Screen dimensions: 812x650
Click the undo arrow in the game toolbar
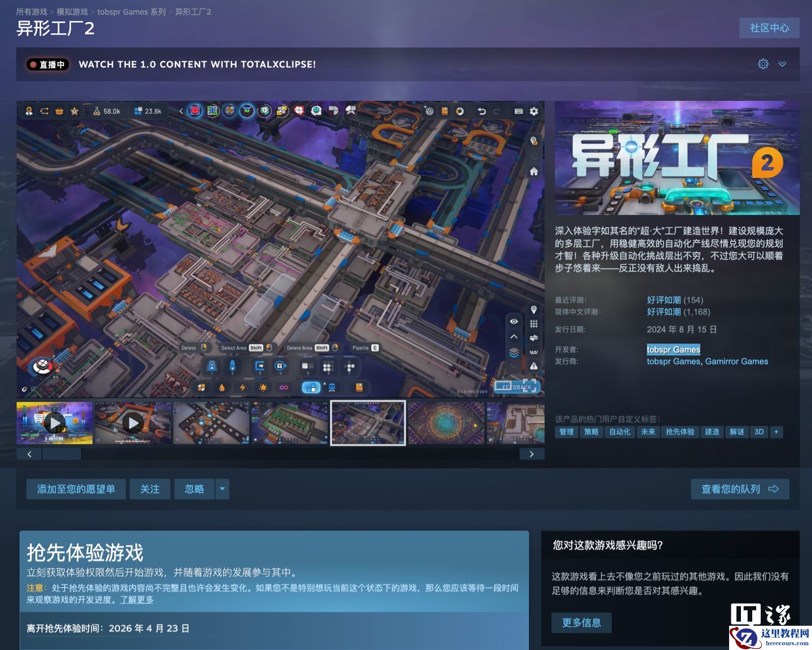(x=482, y=111)
